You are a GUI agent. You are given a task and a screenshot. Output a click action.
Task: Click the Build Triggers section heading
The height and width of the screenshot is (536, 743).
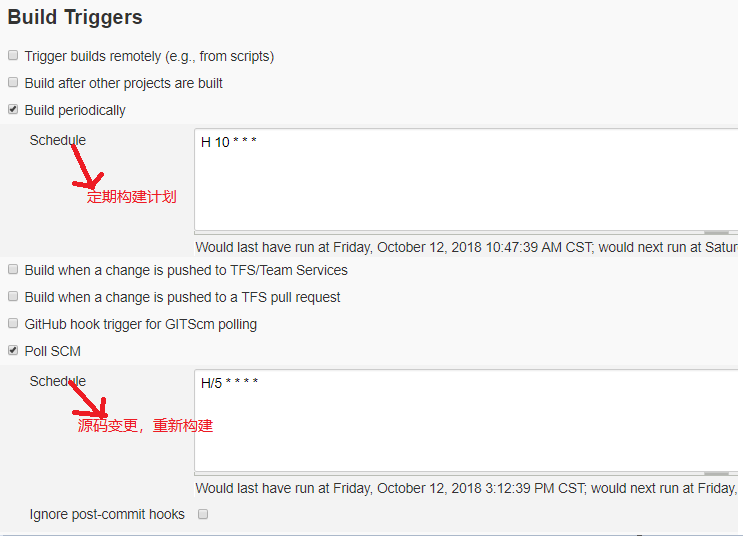pyautogui.click(x=75, y=18)
